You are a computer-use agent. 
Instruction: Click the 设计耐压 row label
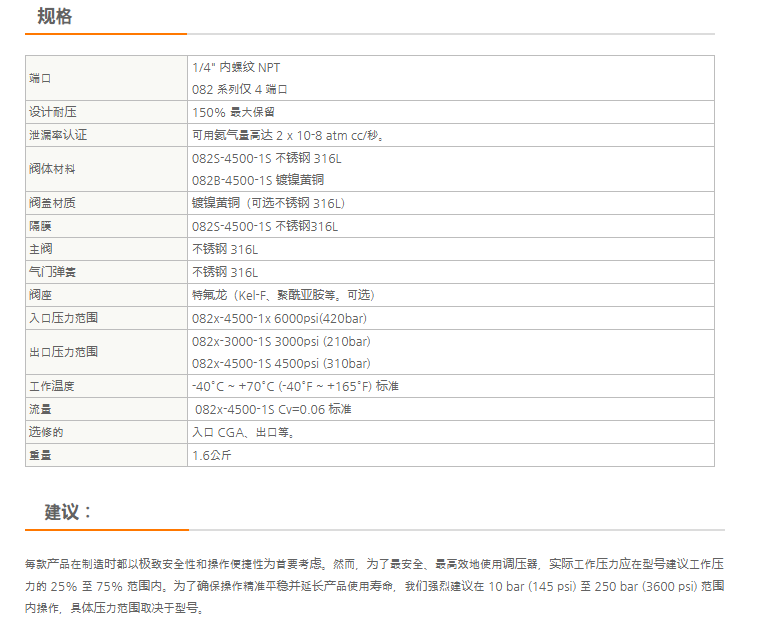click(x=52, y=112)
